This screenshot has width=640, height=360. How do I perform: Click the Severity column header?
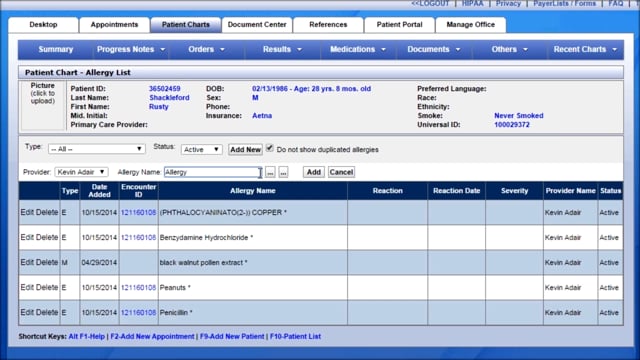click(x=514, y=191)
